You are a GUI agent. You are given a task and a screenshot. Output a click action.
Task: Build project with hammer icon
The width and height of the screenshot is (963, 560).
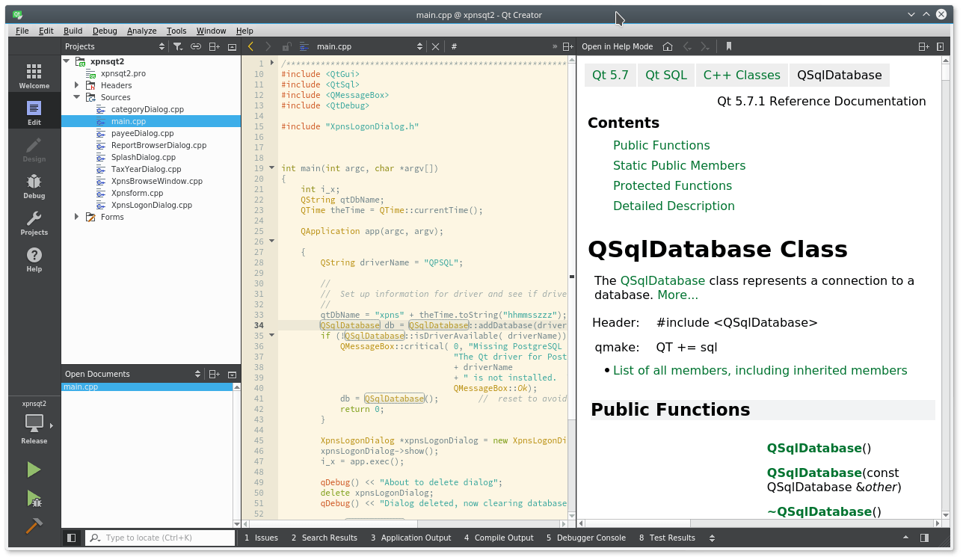tap(34, 526)
